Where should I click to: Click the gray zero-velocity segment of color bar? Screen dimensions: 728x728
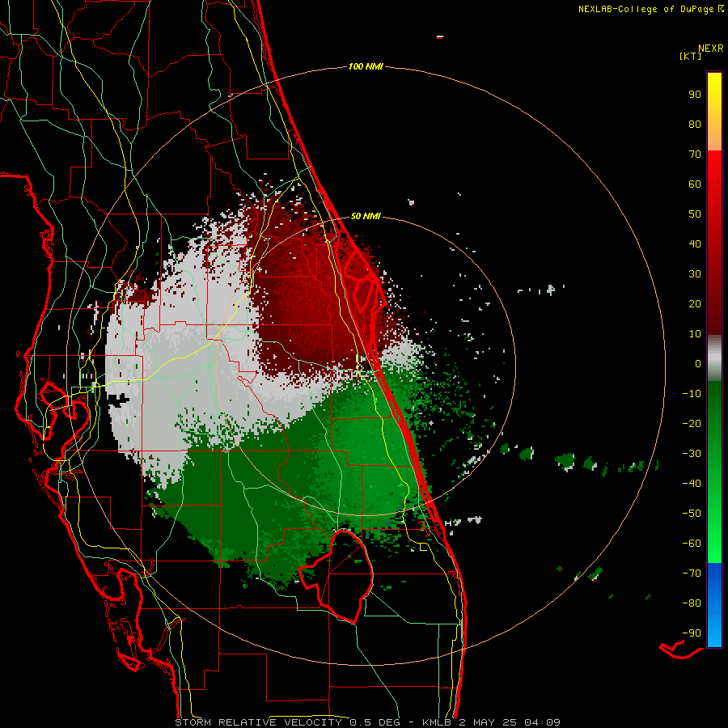click(714, 358)
